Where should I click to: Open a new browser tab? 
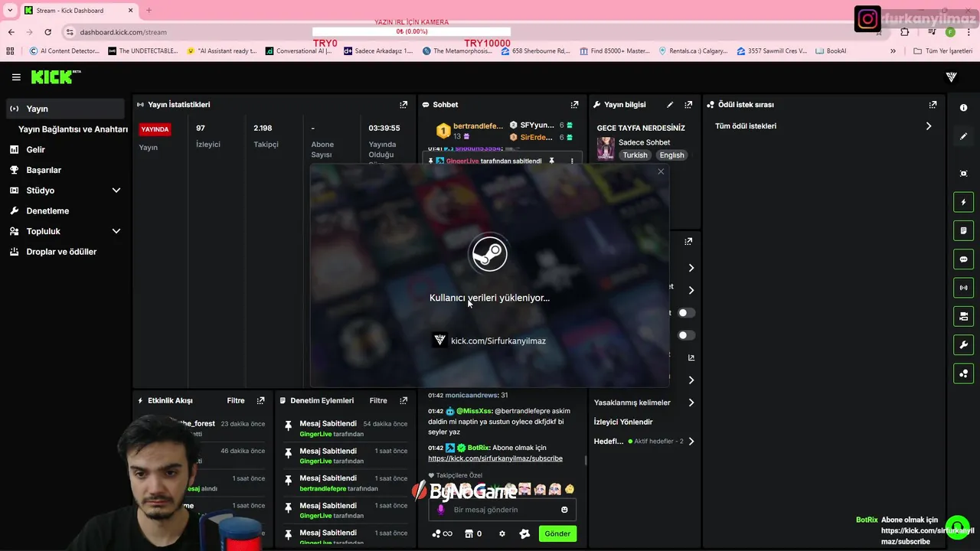149,11
